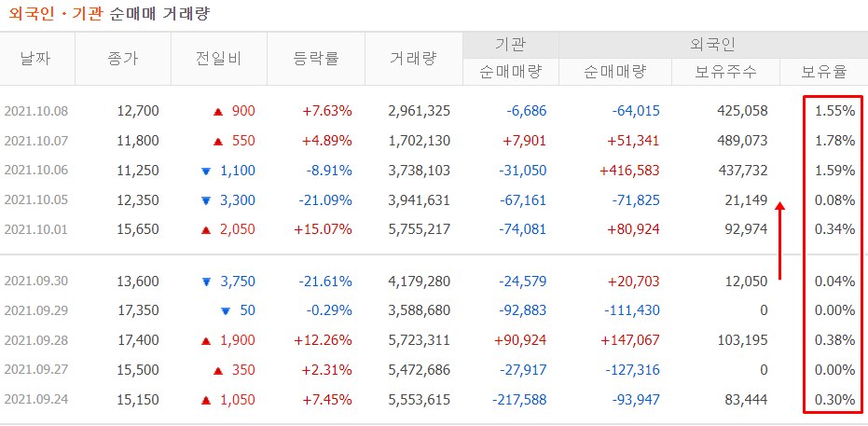Click the 보유율 column header
The width and height of the screenshot is (868, 426).
pos(824,72)
